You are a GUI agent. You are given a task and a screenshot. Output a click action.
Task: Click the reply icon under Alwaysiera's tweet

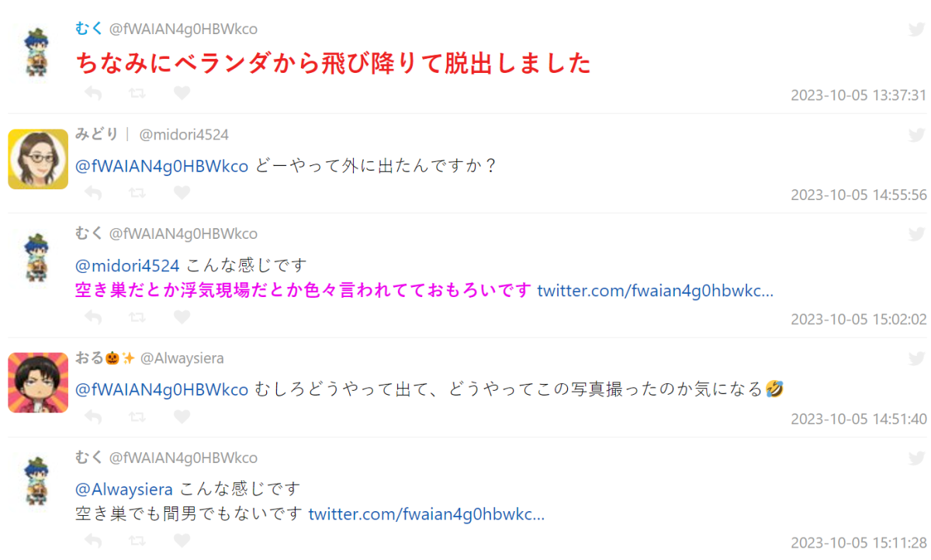coord(93,417)
